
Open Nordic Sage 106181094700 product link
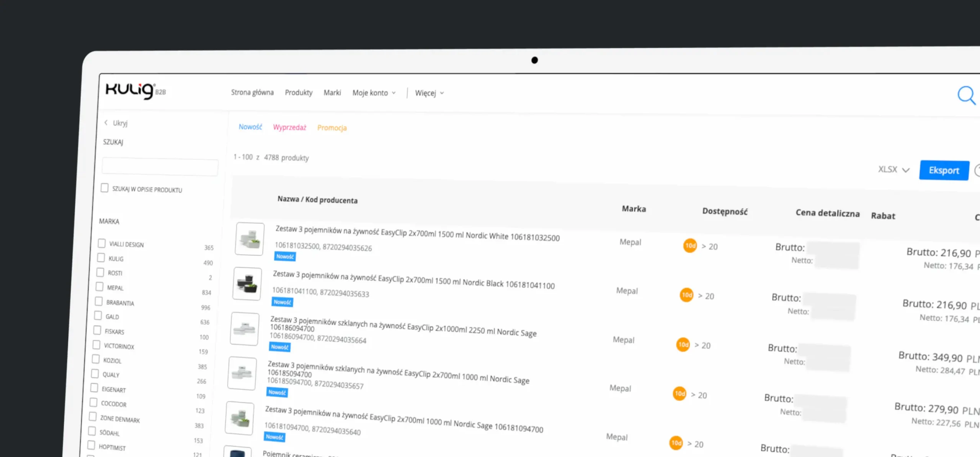pyautogui.click(x=404, y=419)
